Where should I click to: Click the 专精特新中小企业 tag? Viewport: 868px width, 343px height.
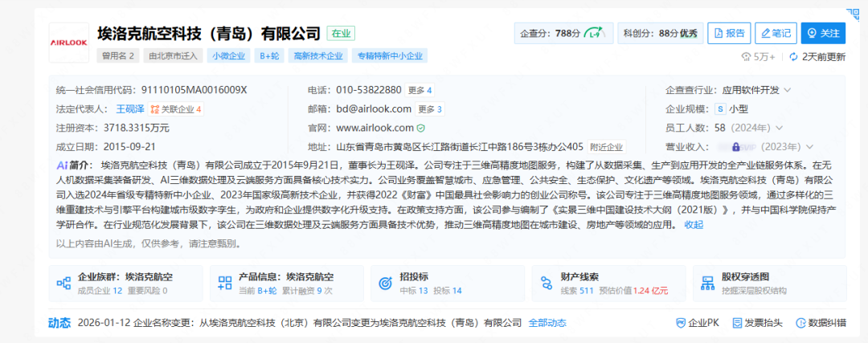(390, 56)
